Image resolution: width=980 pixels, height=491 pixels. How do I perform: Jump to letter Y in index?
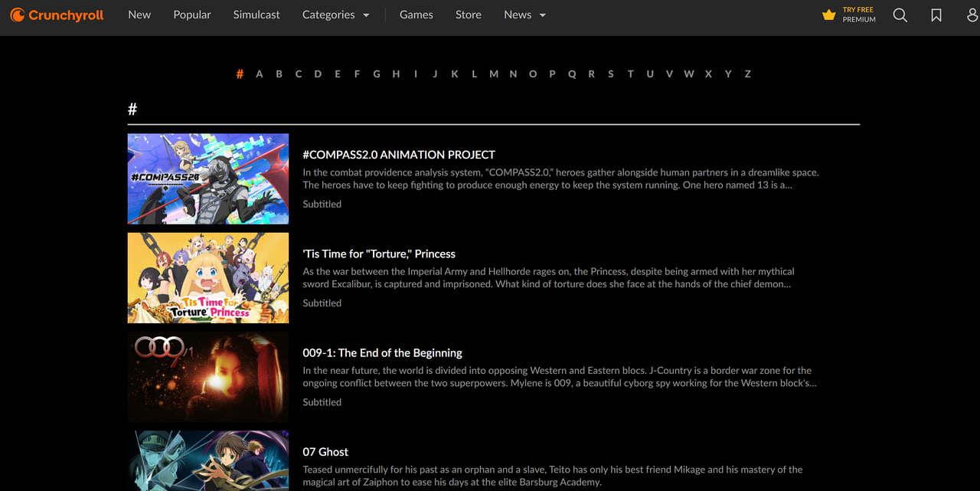pyautogui.click(x=728, y=74)
